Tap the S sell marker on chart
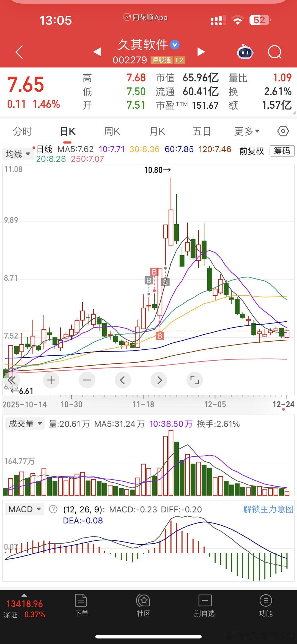Screen dimensions: 297x644 (165, 282)
